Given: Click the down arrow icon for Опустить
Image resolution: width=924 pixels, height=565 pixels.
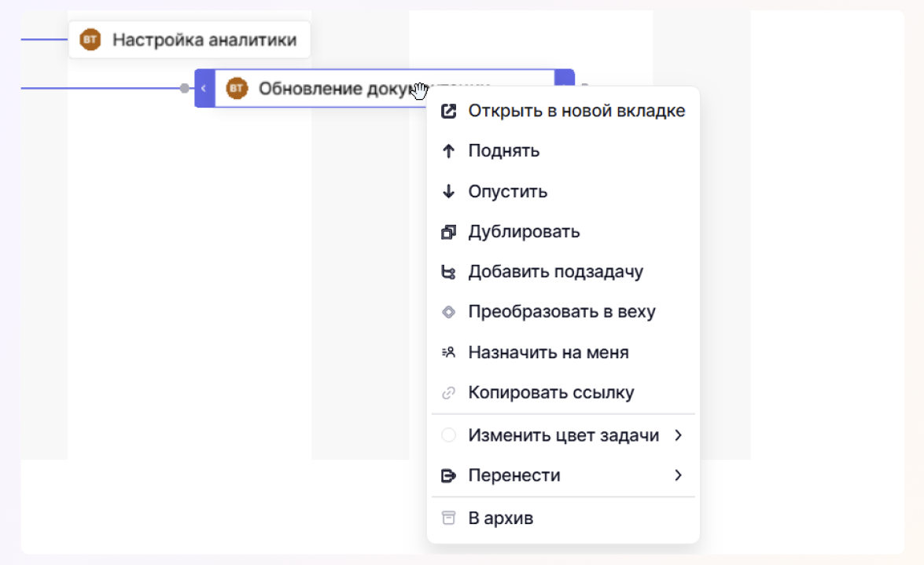Looking at the screenshot, I should coord(449,192).
